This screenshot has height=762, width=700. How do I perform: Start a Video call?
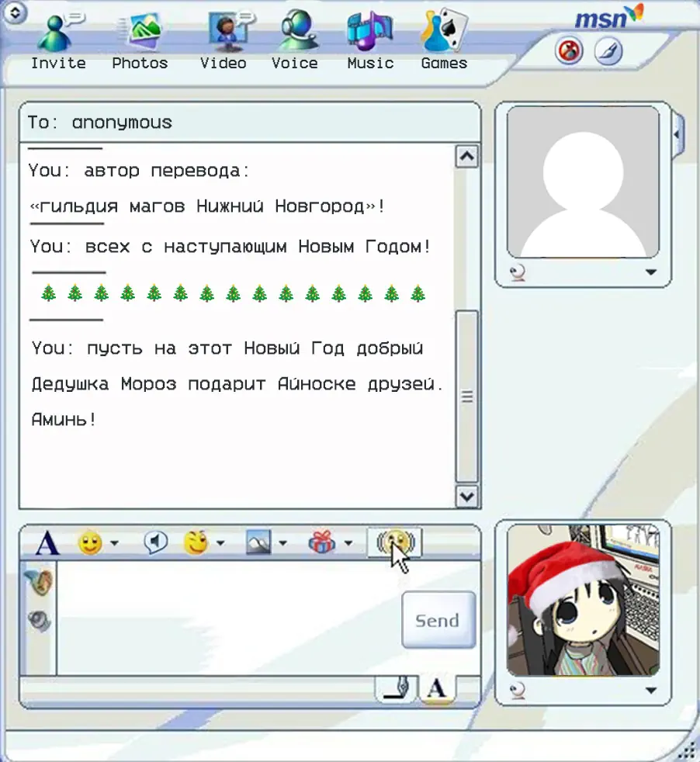pos(224,36)
